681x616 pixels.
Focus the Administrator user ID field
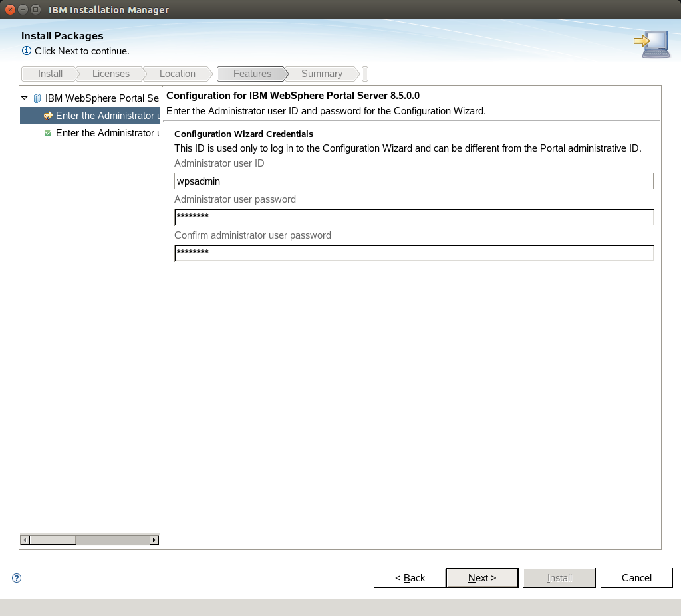tap(414, 181)
